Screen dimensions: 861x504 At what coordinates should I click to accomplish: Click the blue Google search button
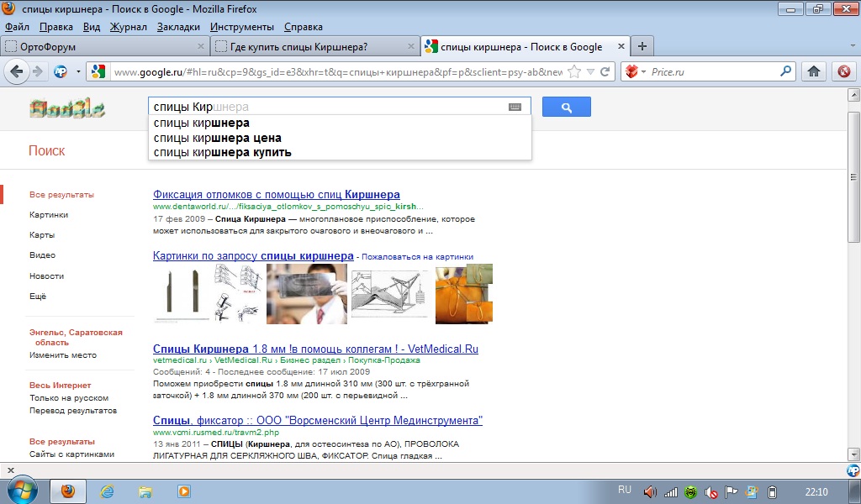coord(566,107)
